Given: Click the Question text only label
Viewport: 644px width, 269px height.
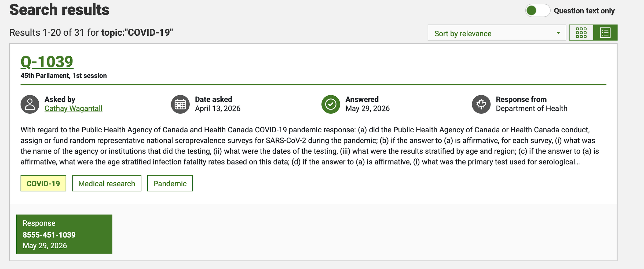Looking at the screenshot, I should [x=584, y=11].
